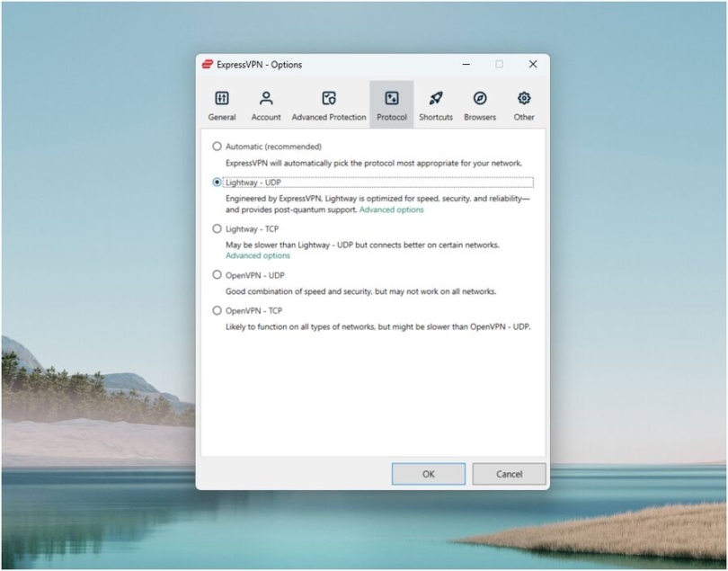Minimize the Options window
Image resolution: width=728 pixels, height=571 pixels.
[x=466, y=64]
